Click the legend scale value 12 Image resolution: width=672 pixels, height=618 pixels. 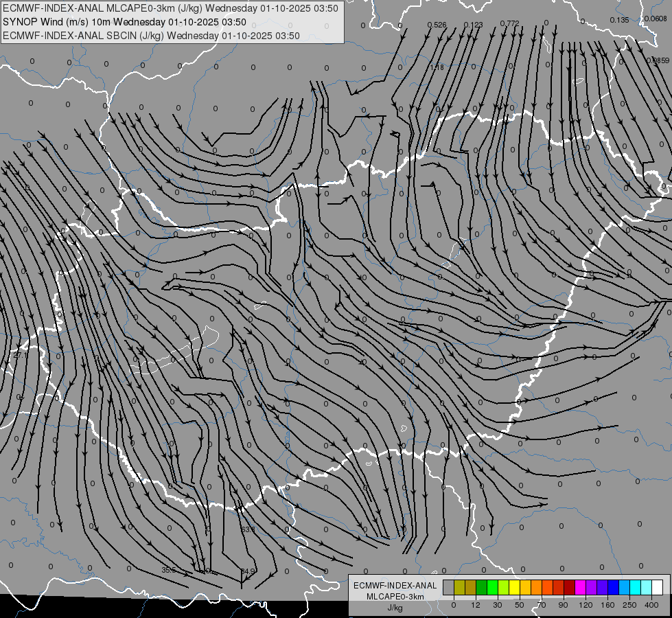coord(476,605)
